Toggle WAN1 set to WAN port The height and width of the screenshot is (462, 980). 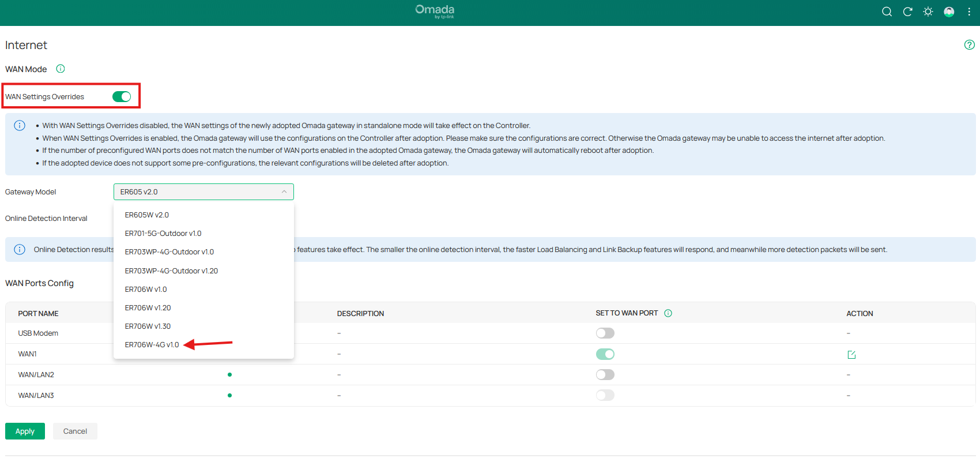coord(605,354)
